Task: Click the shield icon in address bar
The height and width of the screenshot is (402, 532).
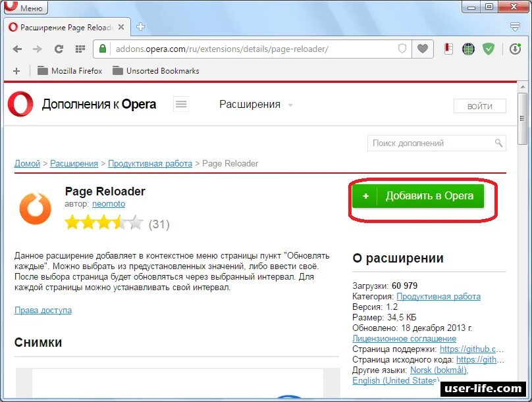Action: click(x=402, y=49)
